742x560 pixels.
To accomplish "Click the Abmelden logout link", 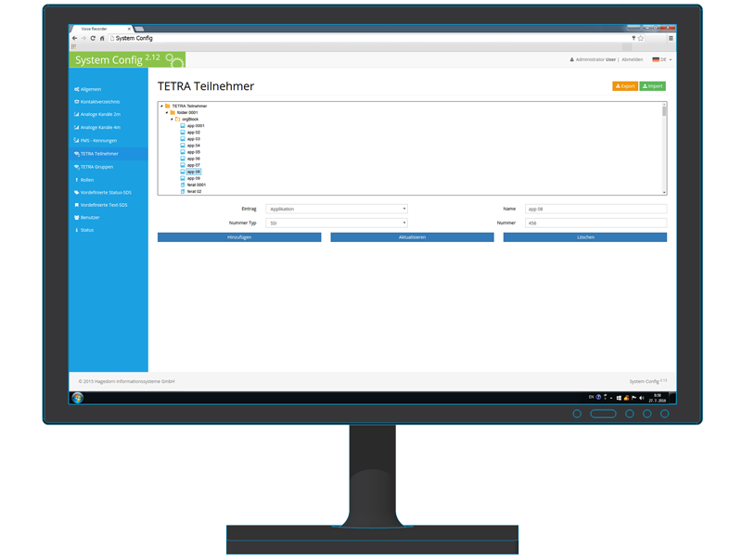I will tap(632, 59).
